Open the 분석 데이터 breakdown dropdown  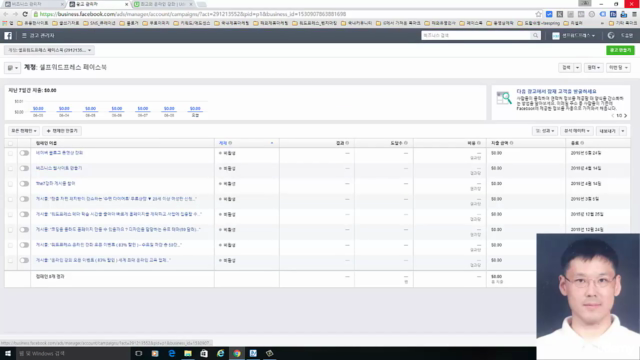coord(576,131)
